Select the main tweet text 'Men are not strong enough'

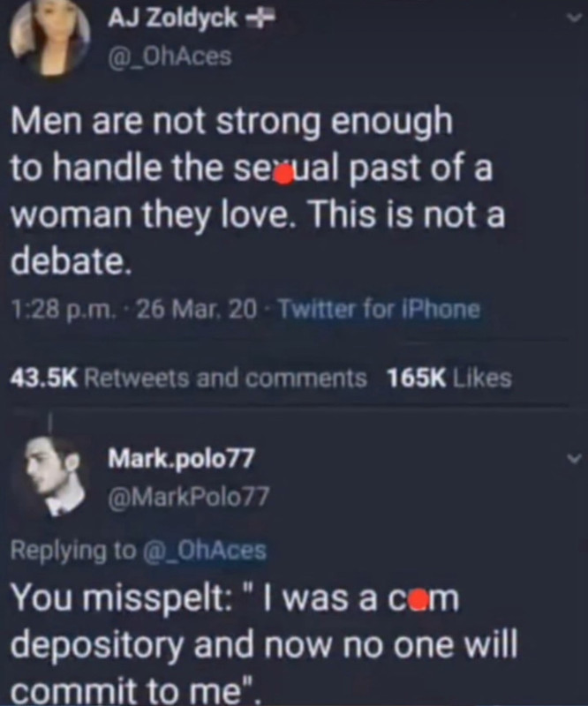click(231, 123)
